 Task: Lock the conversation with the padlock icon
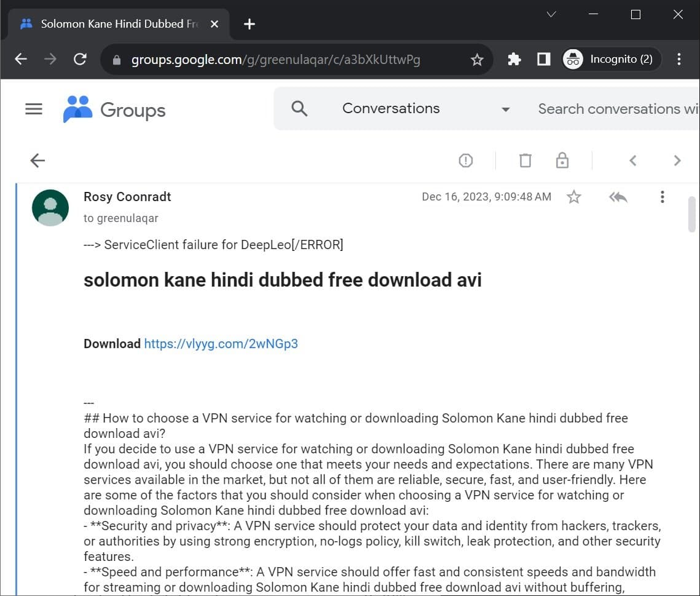[x=562, y=160]
